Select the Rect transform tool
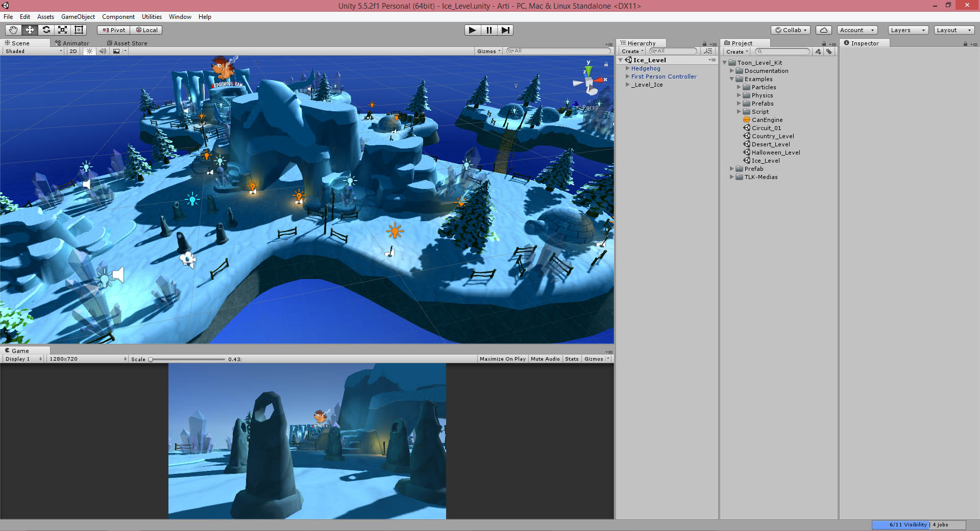This screenshot has width=980, height=531. (x=79, y=30)
